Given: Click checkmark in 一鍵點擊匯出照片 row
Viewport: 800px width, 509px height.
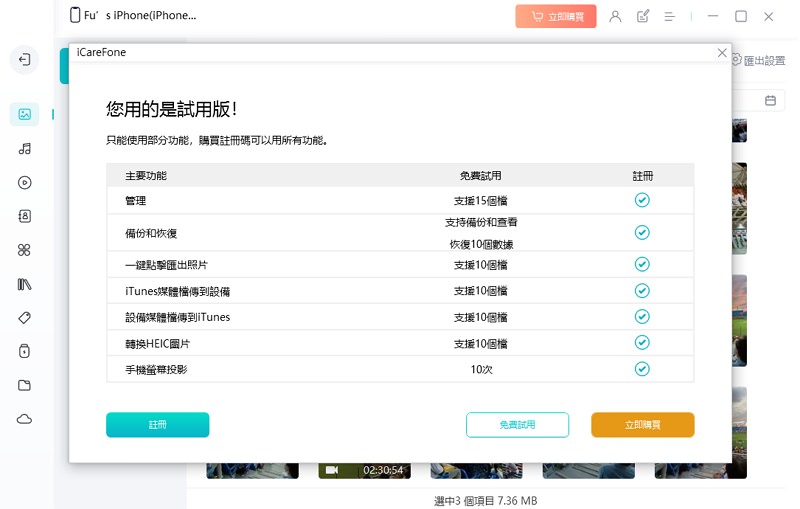Looking at the screenshot, I should tap(642, 264).
